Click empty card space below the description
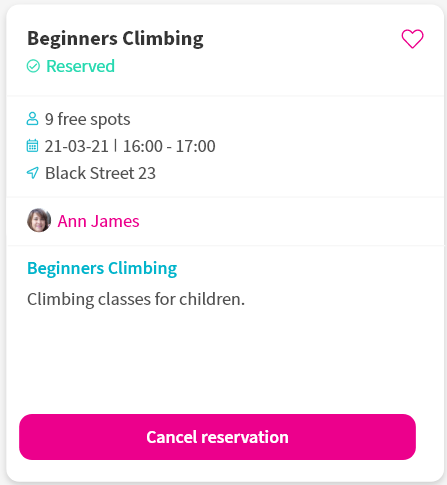This screenshot has width=447, height=485. click(223, 360)
